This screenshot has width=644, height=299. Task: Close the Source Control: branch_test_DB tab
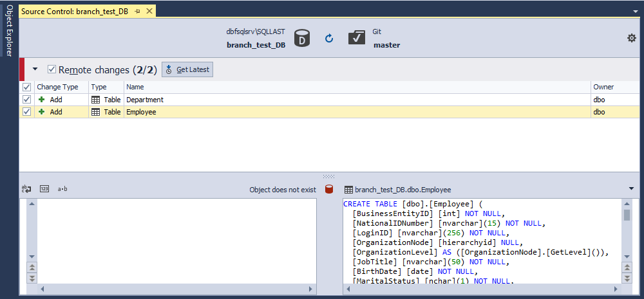149,12
